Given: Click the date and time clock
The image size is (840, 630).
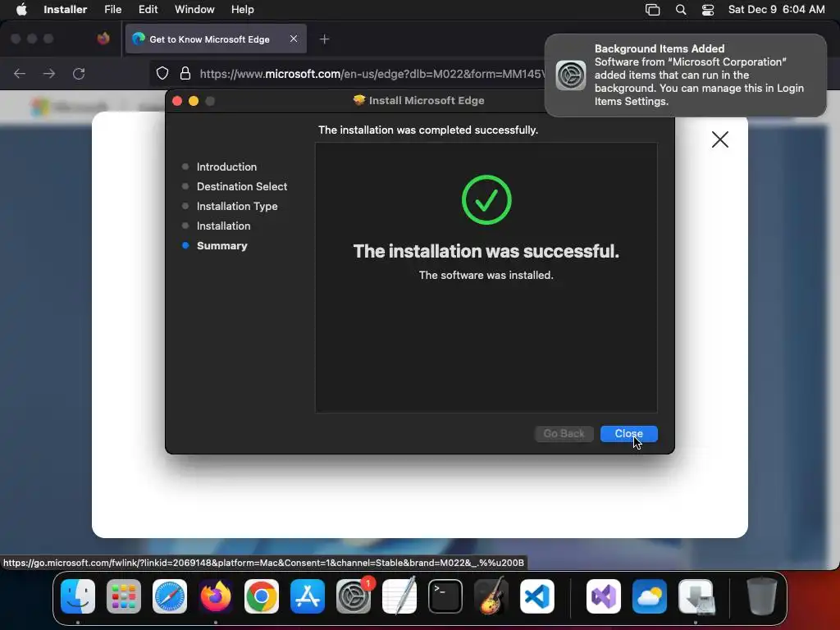Looking at the screenshot, I should pyautogui.click(x=776, y=10).
